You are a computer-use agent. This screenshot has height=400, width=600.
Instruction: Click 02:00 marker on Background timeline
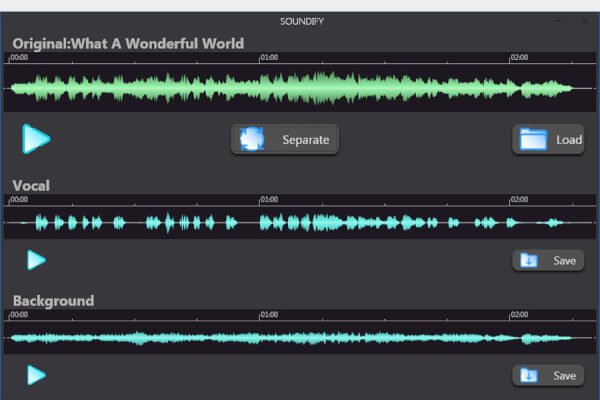click(519, 315)
